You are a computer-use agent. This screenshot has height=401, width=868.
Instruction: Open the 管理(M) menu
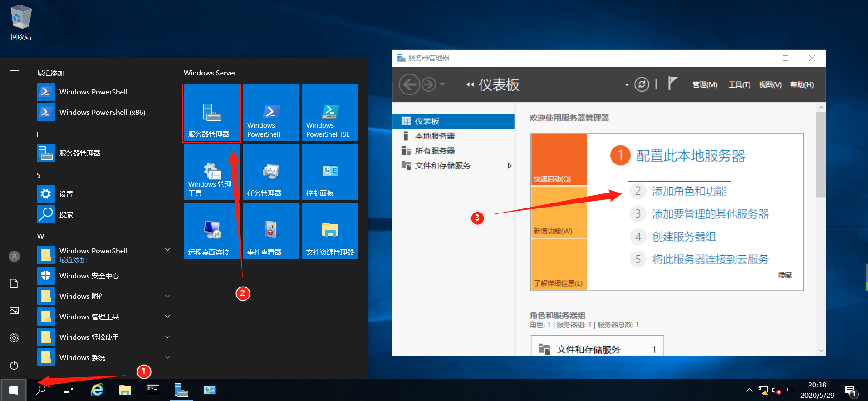point(705,85)
